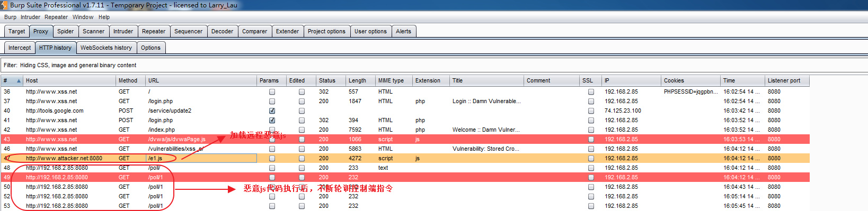This screenshot has width=868, height=211.
Task: Sort by the Extension column header
Action: 431,80
